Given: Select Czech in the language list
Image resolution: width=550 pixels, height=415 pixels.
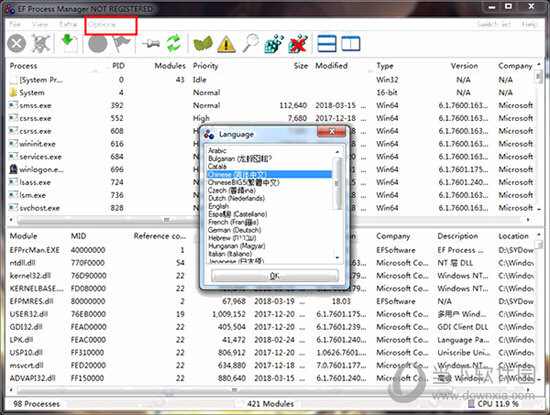Looking at the screenshot, I should click(x=232, y=190).
